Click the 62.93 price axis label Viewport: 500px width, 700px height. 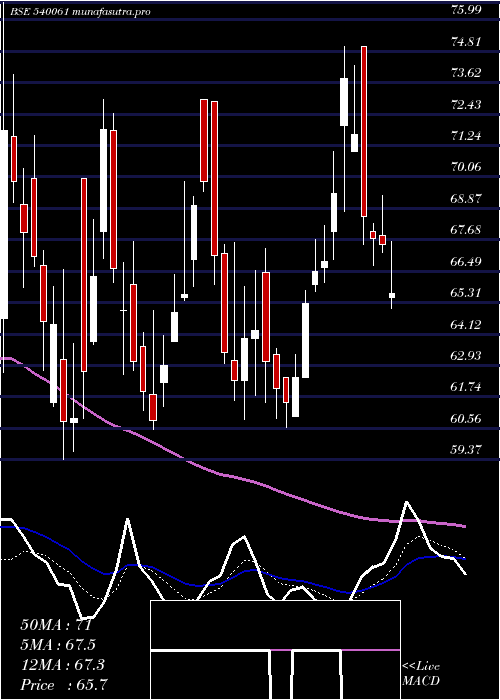click(x=466, y=356)
